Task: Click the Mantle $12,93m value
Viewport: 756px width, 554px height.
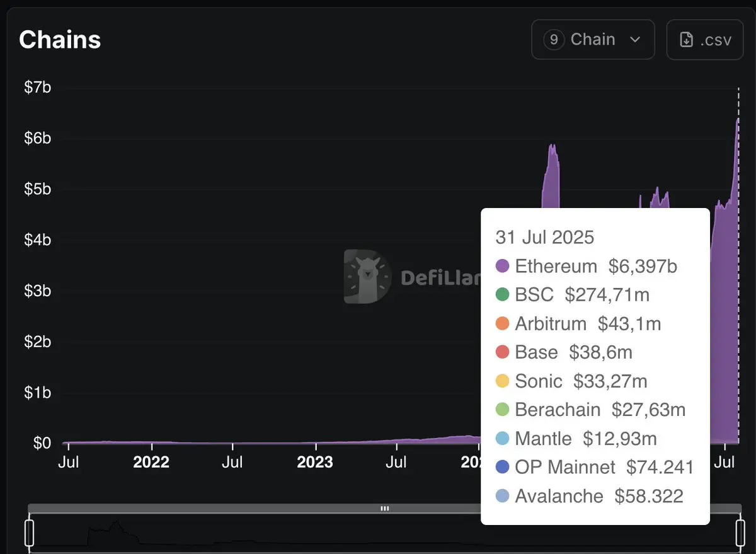Action: 620,439
